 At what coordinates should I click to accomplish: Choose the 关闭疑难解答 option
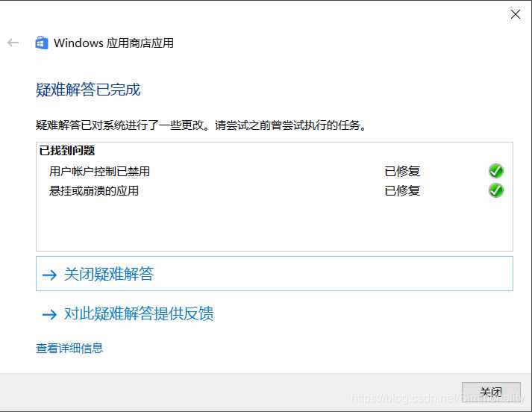click(x=109, y=274)
